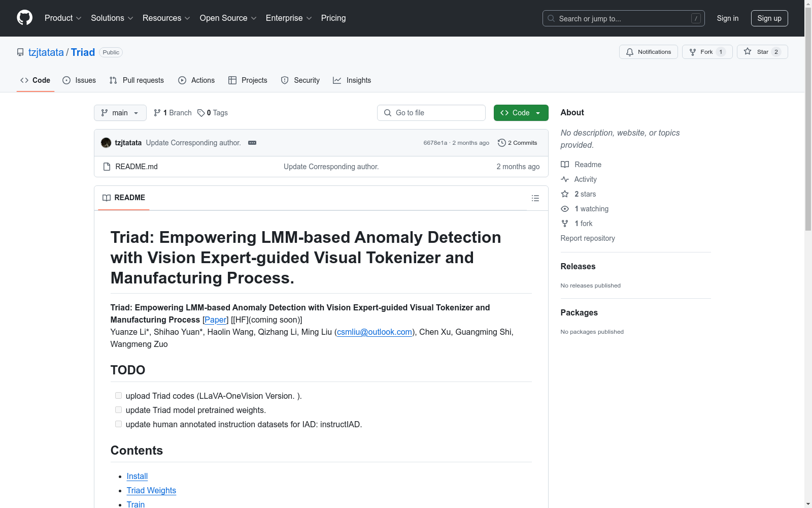The height and width of the screenshot is (508, 812).
Task: Open the Security tab
Action: coord(300,80)
